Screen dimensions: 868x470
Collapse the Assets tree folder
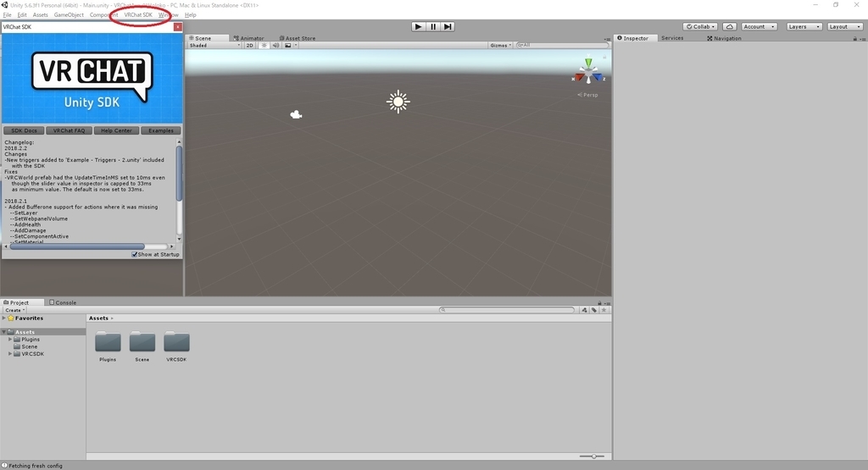pos(4,332)
